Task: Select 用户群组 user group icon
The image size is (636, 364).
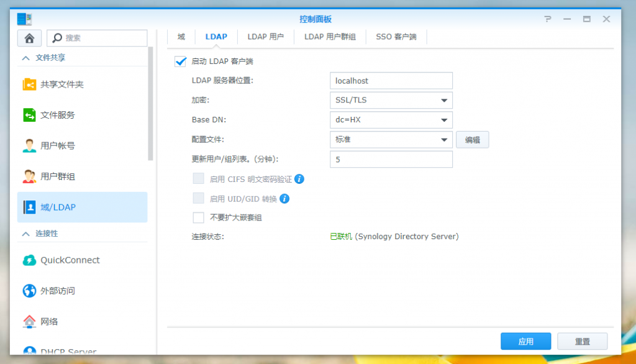Action: pyautogui.click(x=29, y=176)
